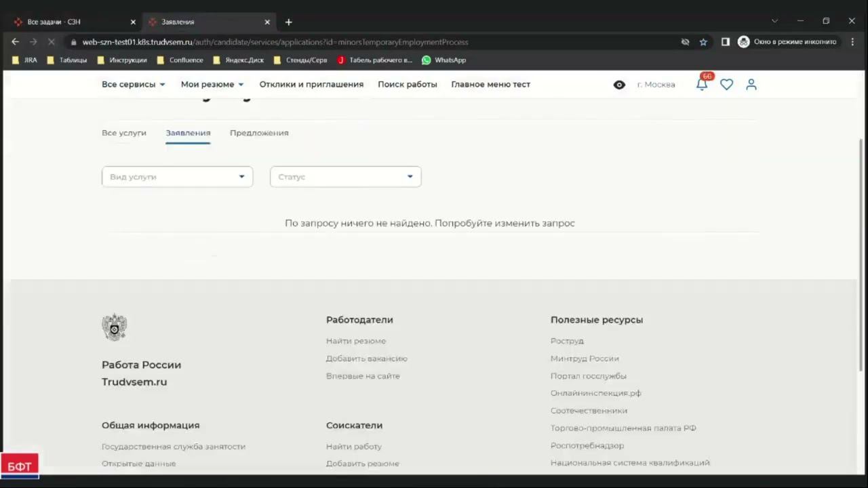Open the Стенды/Серв bookmark folder

[300, 60]
